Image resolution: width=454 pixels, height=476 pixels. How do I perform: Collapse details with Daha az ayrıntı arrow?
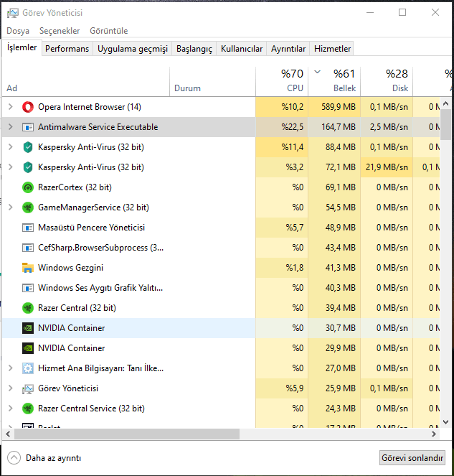pos(14,458)
